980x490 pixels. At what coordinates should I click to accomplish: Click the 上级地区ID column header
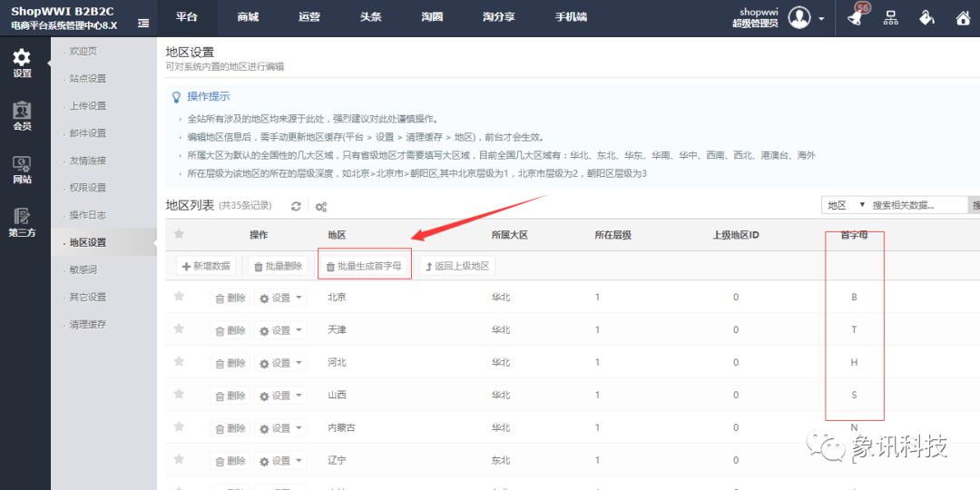click(736, 235)
